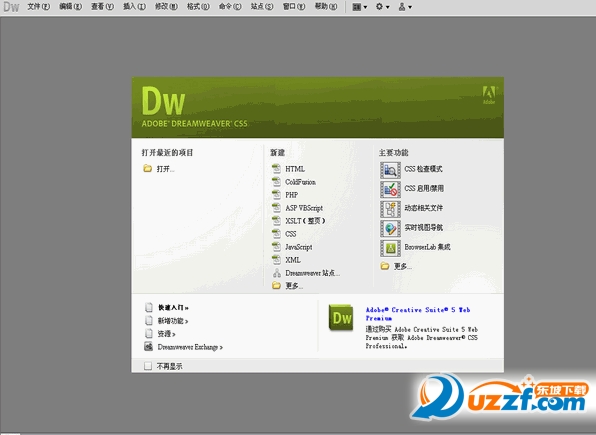Open 更多... under 主要功能 column

pyautogui.click(x=403, y=267)
